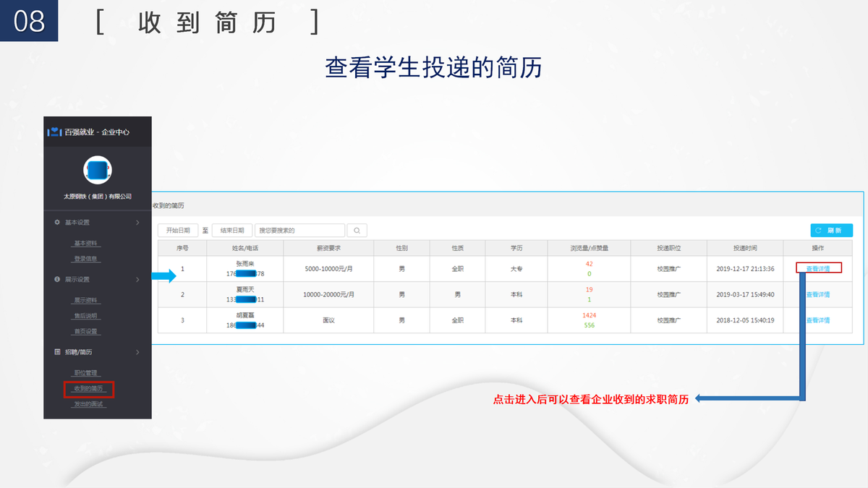Click like count 556
868x488 pixels.
tap(589, 325)
